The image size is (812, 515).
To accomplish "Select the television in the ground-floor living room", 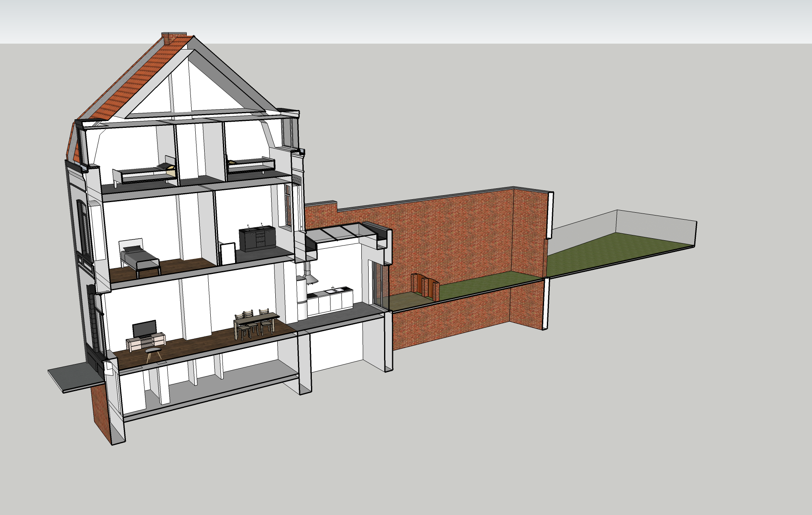I will pyautogui.click(x=144, y=329).
